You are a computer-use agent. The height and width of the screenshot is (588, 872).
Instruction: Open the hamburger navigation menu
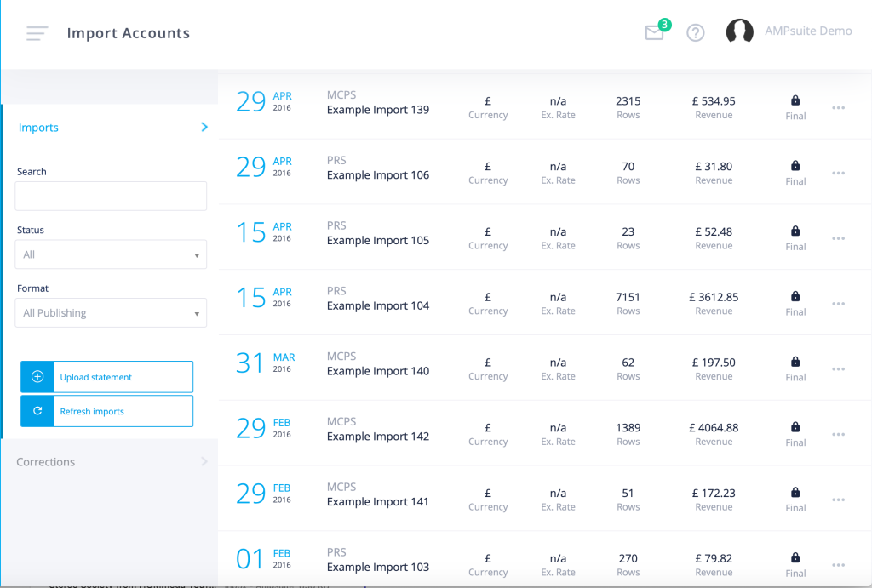(37, 33)
